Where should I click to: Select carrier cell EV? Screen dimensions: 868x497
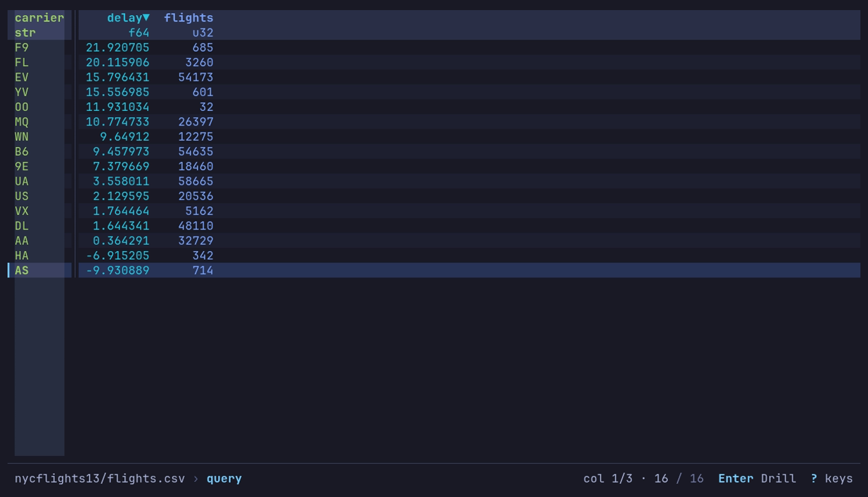(x=21, y=77)
